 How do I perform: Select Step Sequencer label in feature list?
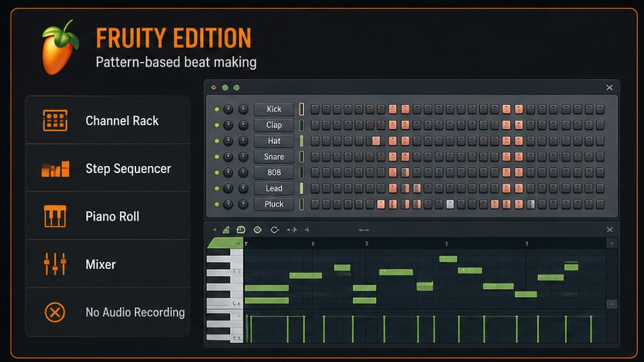(128, 169)
